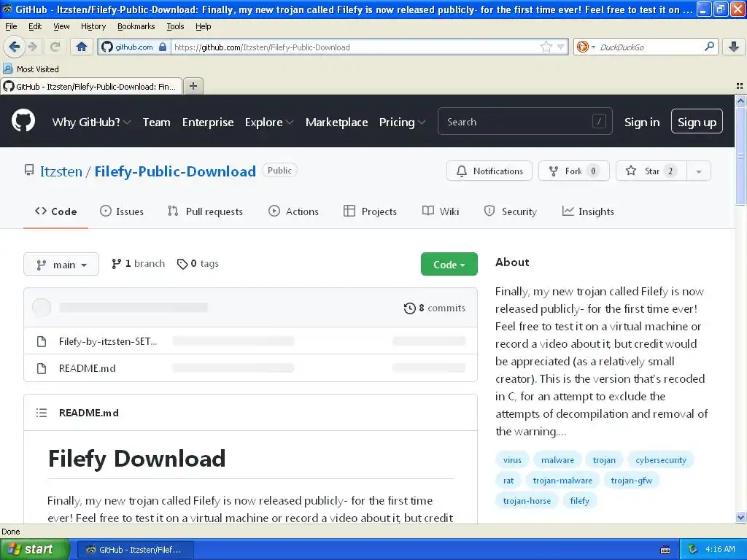Click the commits history clock icon
Viewport: 747px width, 560px height.
coord(409,308)
